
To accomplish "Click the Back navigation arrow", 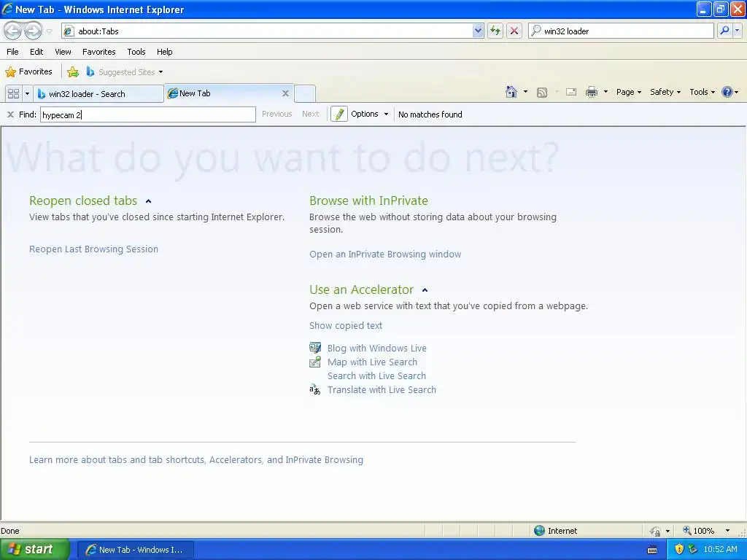I will click(13, 31).
